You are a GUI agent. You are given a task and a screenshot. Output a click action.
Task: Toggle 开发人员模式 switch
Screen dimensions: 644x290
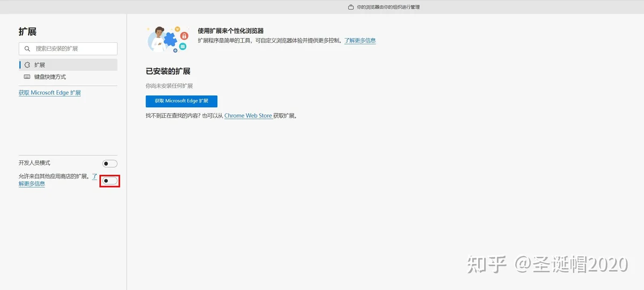[x=109, y=163]
